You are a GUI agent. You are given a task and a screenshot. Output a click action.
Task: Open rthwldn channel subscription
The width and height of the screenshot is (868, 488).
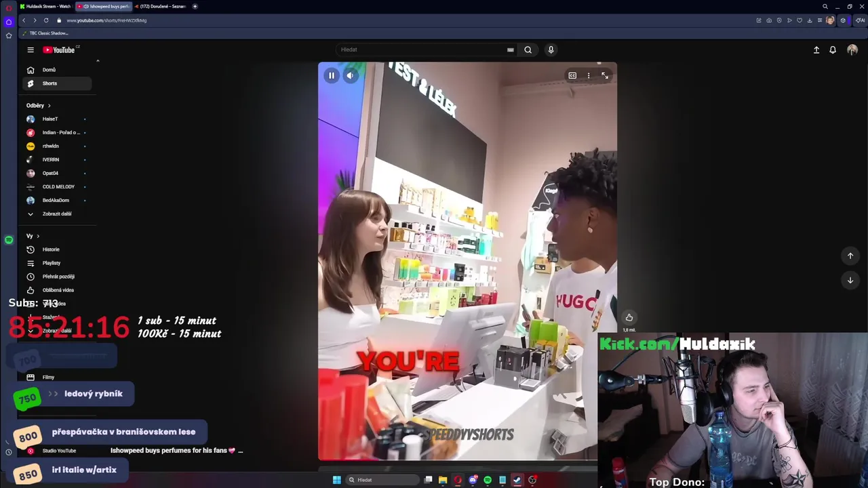(x=57, y=146)
